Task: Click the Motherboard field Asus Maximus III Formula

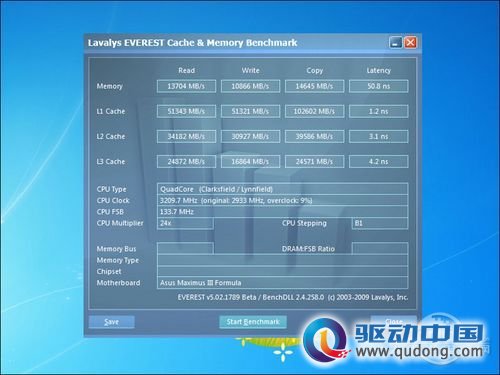Action: tap(282, 283)
